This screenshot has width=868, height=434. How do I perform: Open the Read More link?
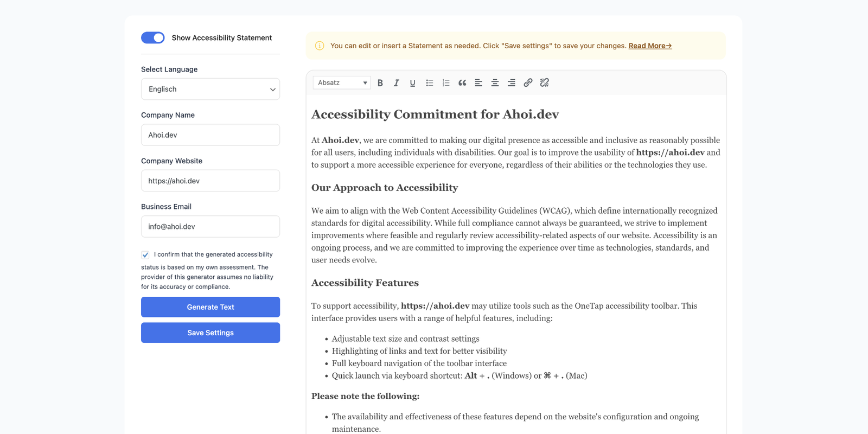(x=650, y=46)
